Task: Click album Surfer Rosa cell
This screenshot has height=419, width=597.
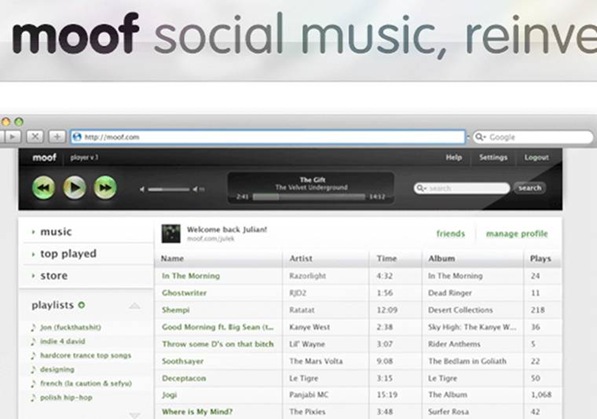Action: coord(448,412)
